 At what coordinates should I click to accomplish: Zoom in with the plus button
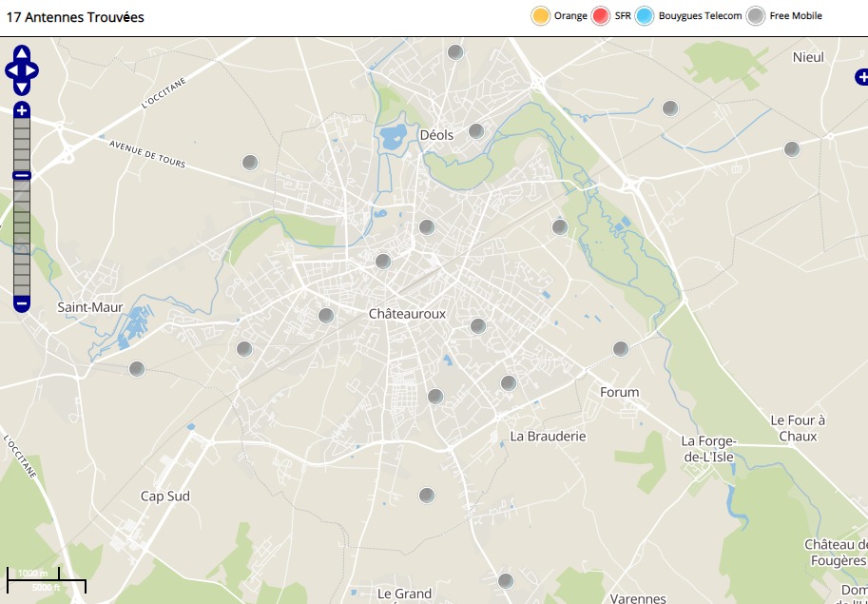22,110
